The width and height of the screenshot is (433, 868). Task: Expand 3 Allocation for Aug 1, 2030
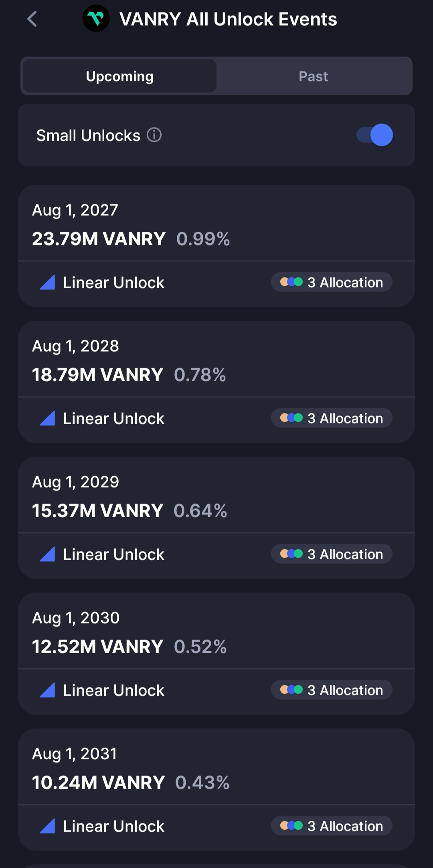click(x=332, y=690)
